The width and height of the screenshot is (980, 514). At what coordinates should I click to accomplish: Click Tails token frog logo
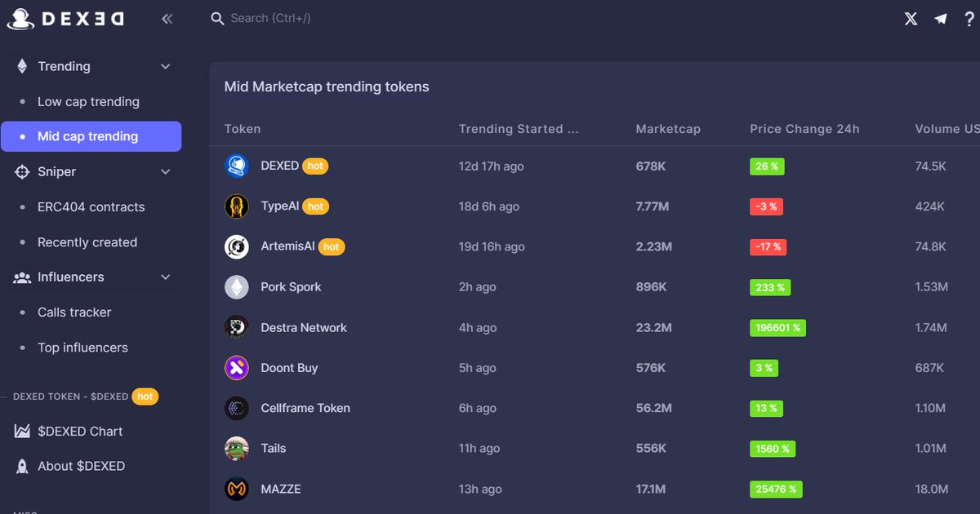(x=236, y=449)
